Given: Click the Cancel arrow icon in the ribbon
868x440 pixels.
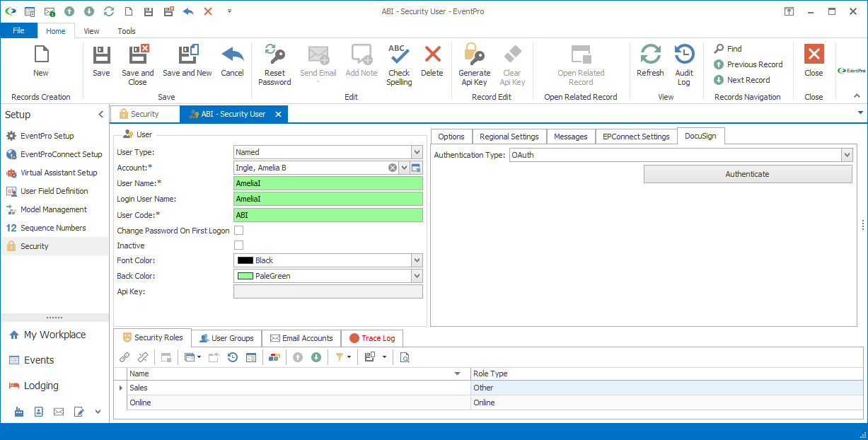Looking at the screenshot, I should coord(232,54).
